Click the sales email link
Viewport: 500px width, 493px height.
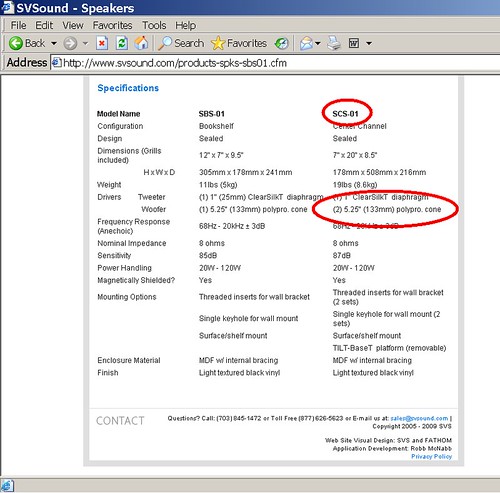[x=419, y=418]
